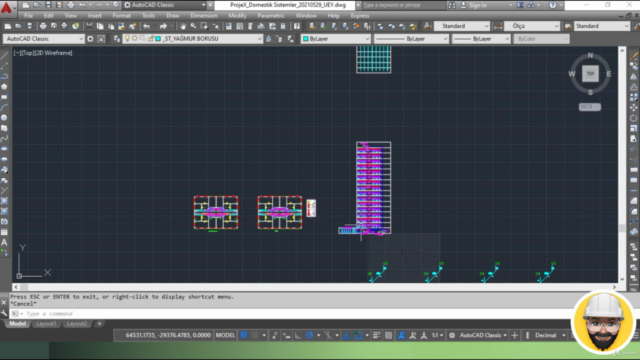The image size is (640, 360).
Task: Click the coordinates readout in status bar
Action: click(168, 336)
